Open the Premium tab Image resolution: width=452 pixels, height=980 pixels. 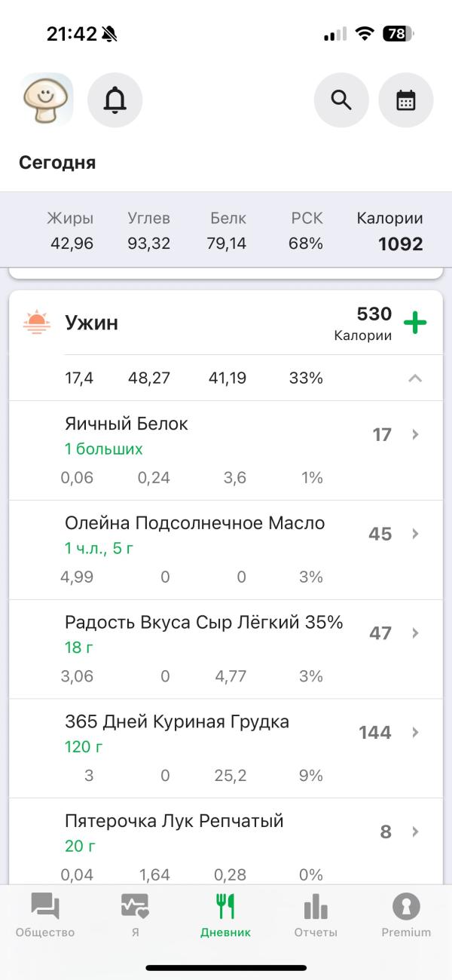pyautogui.click(x=406, y=915)
